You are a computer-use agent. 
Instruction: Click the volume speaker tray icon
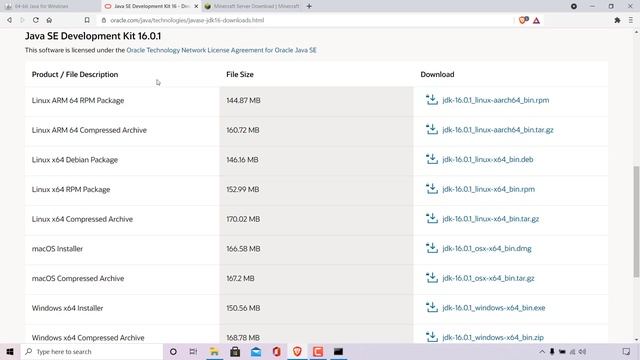[x=582, y=351]
